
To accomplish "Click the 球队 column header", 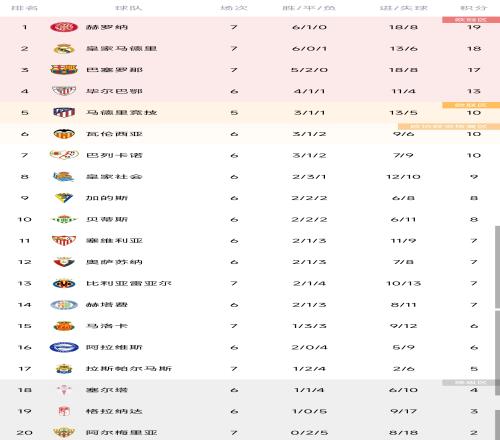I will click(x=129, y=8).
